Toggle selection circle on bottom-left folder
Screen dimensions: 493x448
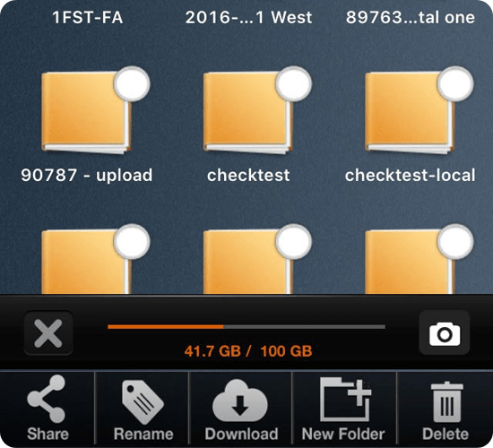tap(132, 242)
